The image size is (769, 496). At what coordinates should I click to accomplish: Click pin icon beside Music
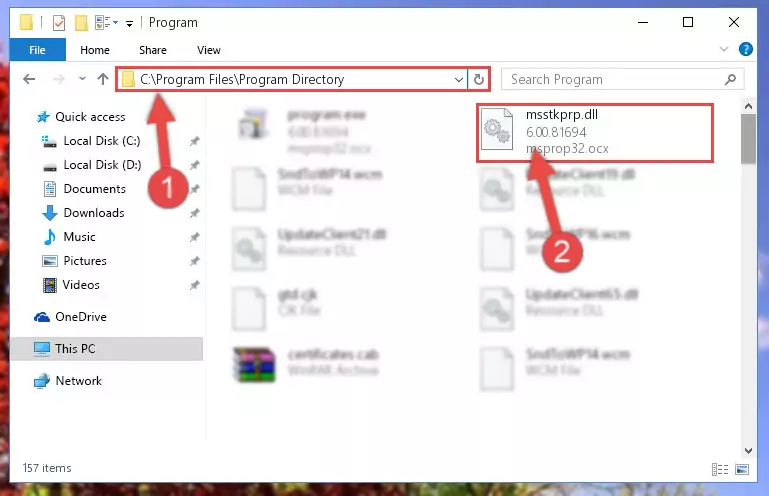pos(195,237)
